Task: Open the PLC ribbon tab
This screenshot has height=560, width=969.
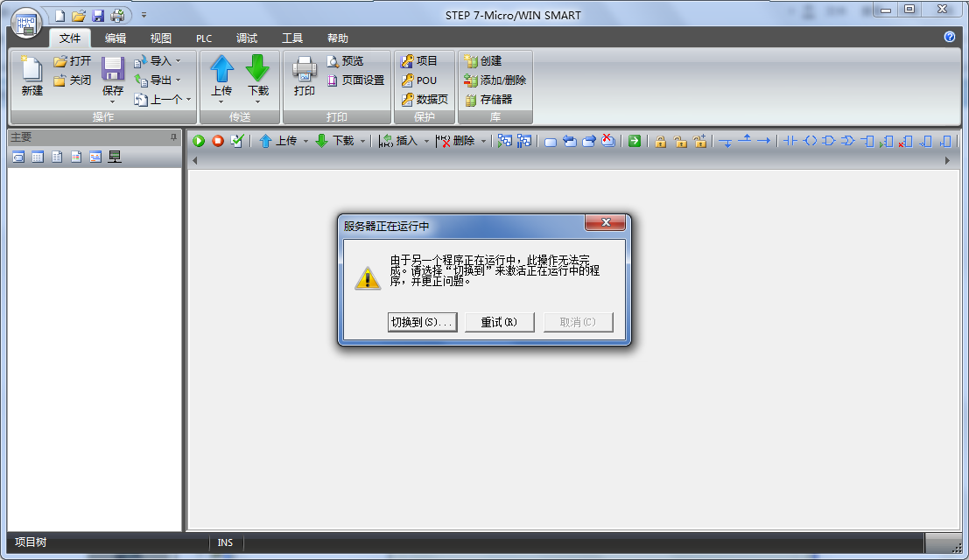Action: pyautogui.click(x=204, y=38)
